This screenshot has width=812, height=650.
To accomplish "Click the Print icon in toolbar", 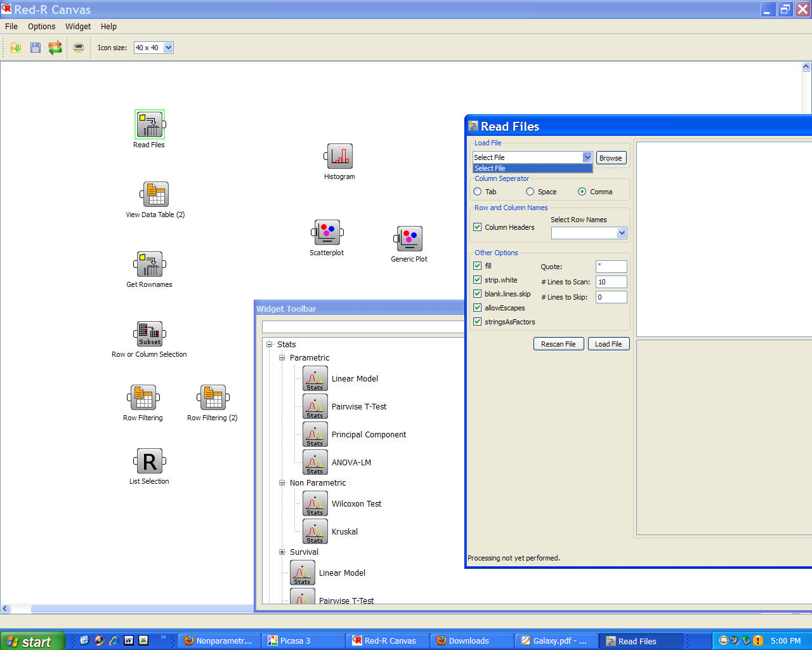I will (79, 48).
